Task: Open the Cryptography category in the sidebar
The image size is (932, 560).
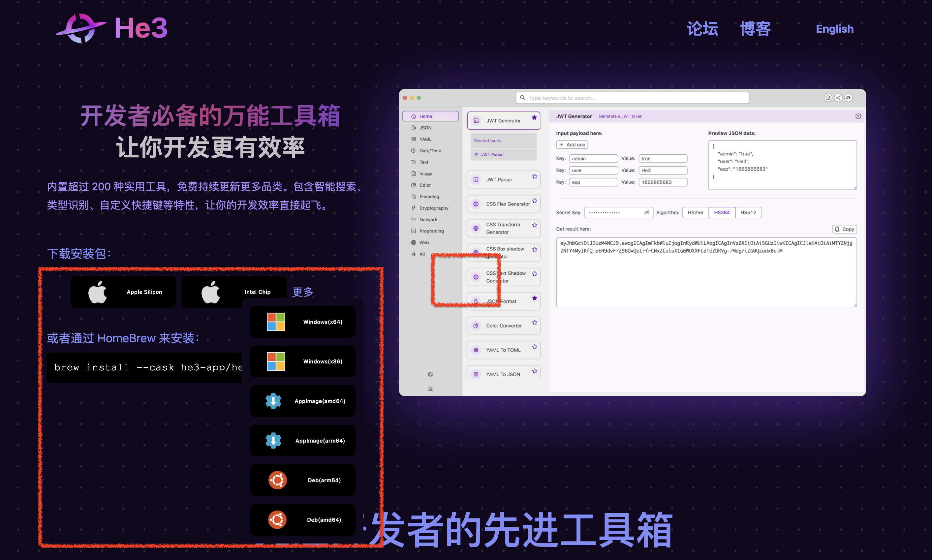Action: (x=433, y=208)
